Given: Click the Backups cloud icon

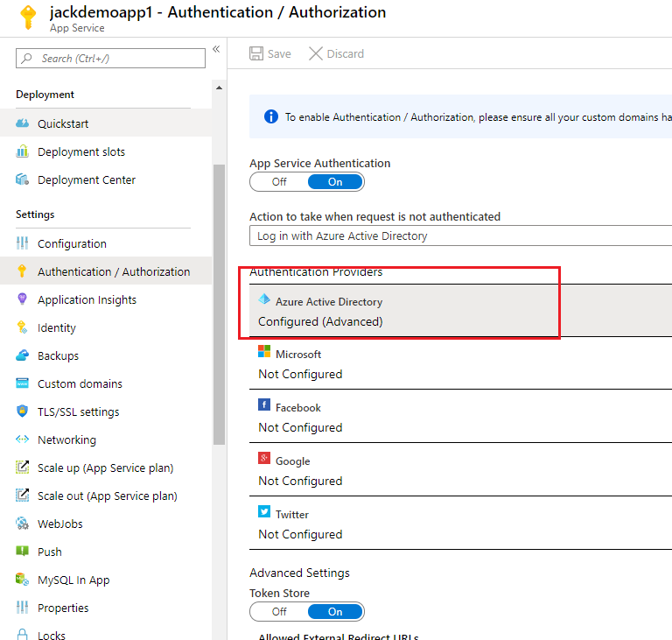Looking at the screenshot, I should (x=23, y=355).
